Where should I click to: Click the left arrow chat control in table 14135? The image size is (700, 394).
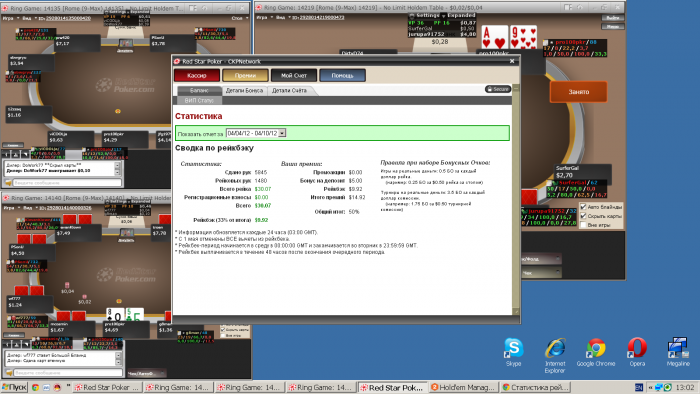(x=7, y=154)
